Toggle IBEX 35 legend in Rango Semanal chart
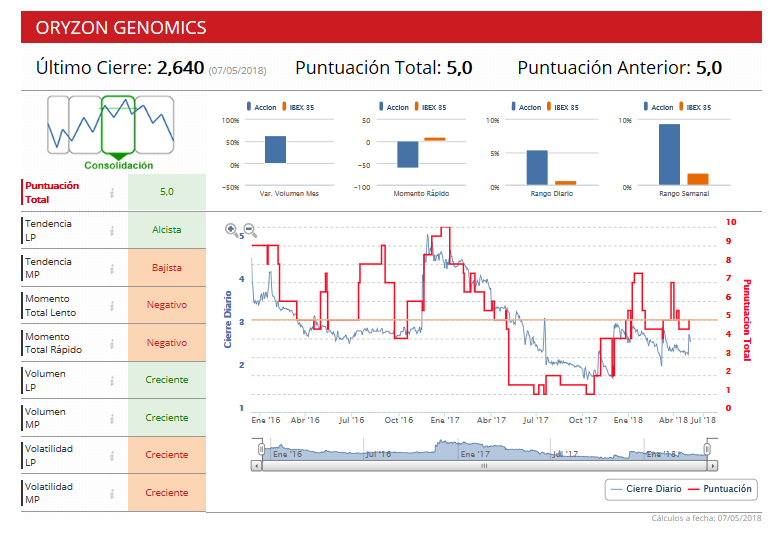782x541 pixels. [695, 107]
